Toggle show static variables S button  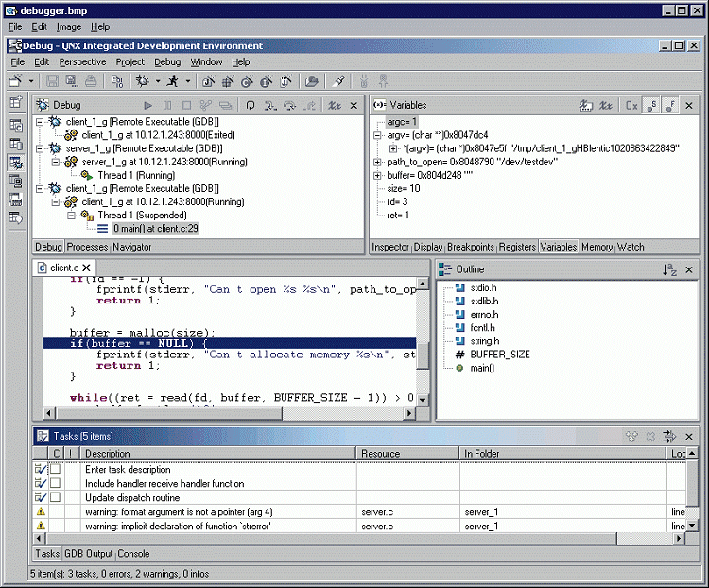tap(651, 105)
